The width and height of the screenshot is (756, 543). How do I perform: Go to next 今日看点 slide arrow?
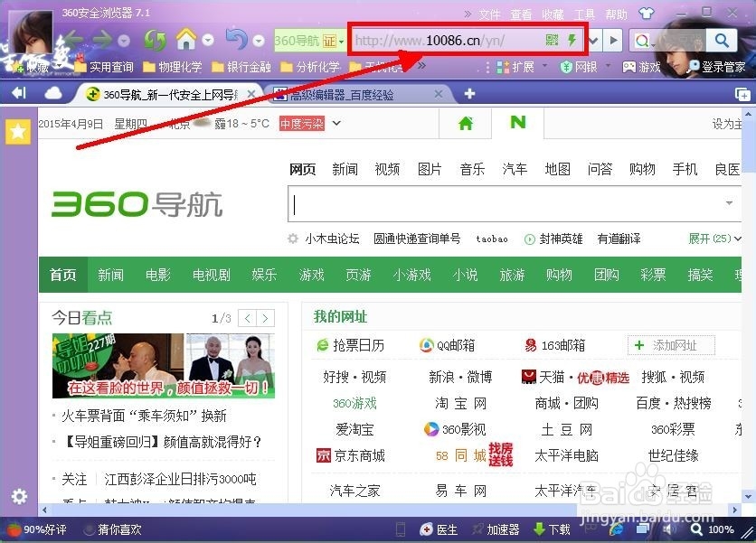pyautogui.click(x=265, y=318)
